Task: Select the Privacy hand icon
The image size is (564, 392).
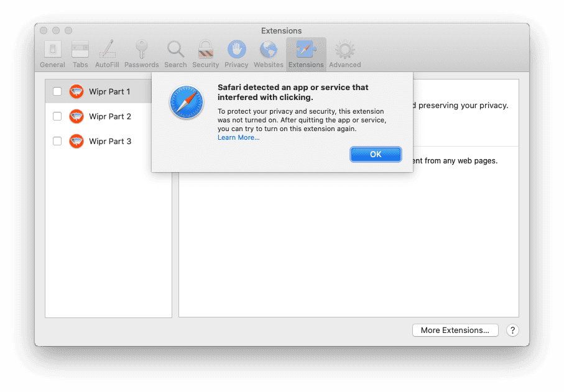Action: pyautogui.click(x=236, y=49)
